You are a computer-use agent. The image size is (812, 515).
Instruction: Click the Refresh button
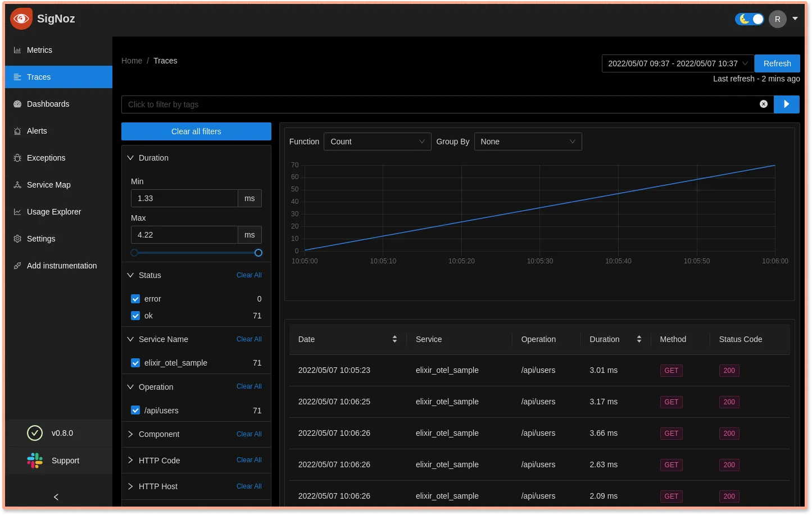pyautogui.click(x=777, y=63)
